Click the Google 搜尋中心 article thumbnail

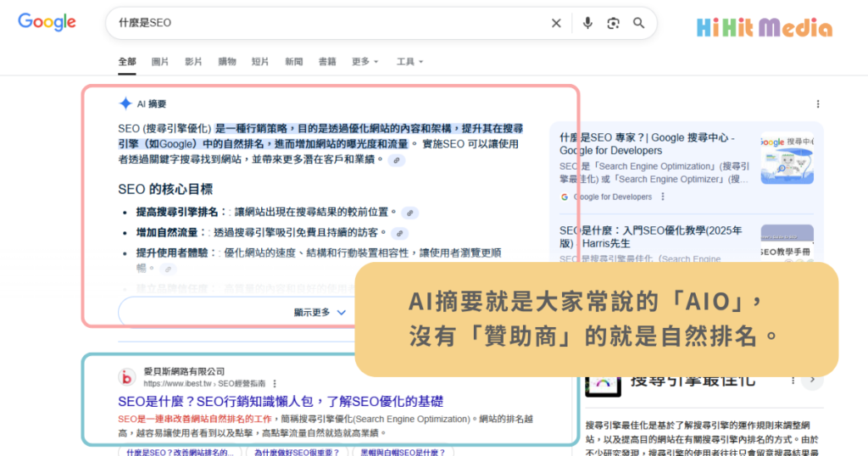pyautogui.click(x=787, y=158)
